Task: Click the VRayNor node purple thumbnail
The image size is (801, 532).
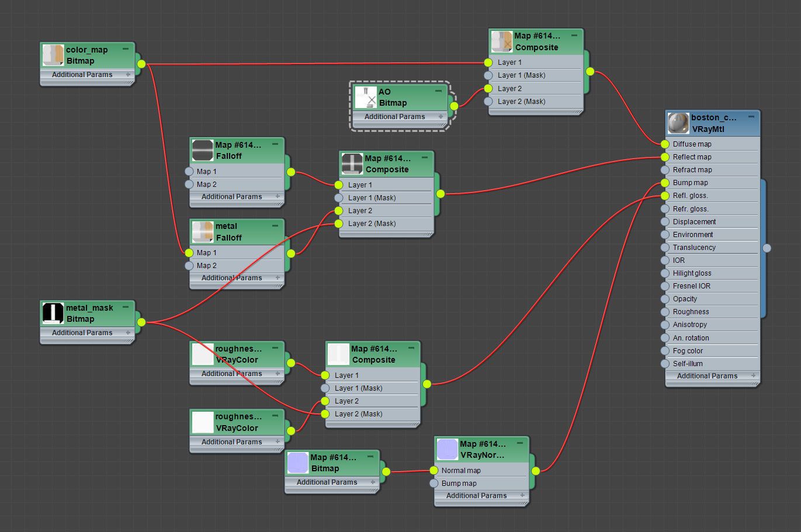Action: 448,449
